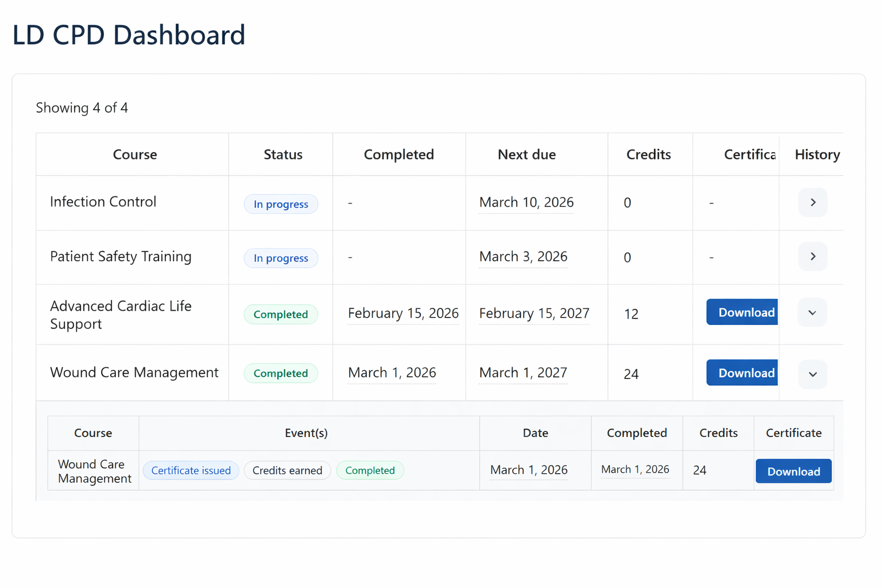Click February 15, 2027 next due date
The width and height of the screenshot is (882, 588).
(534, 314)
